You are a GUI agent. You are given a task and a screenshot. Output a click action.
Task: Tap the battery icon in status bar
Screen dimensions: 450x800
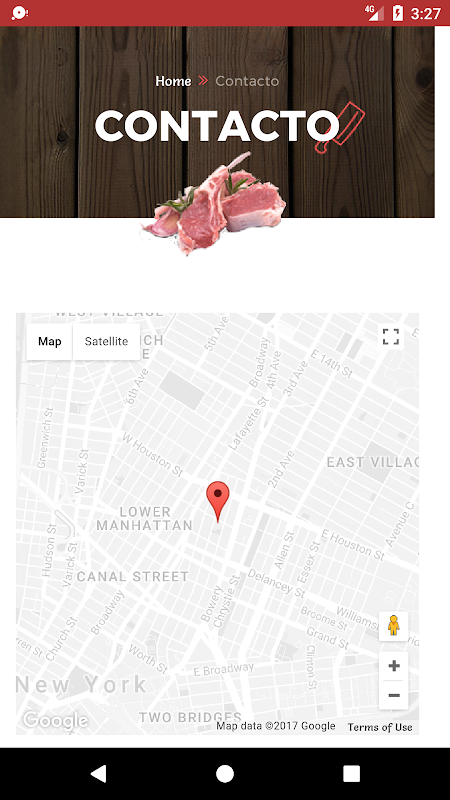pos(397,13)
